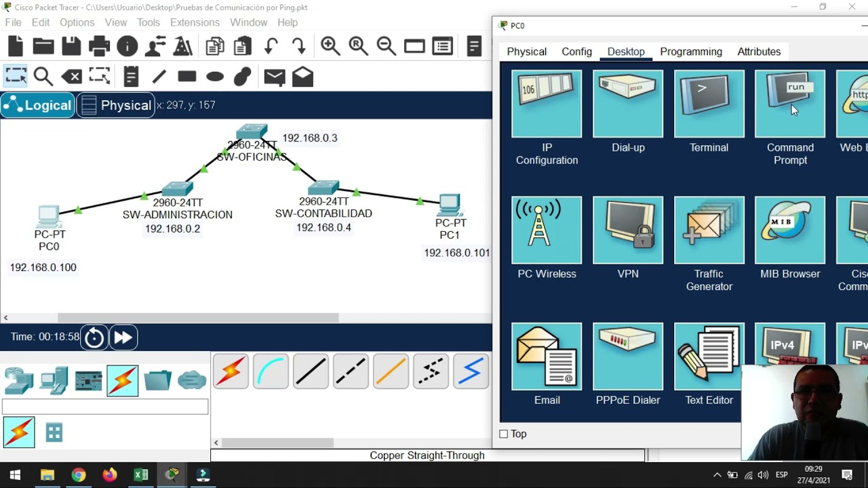Open the User Profile toolbar icon
This screenshot has width=868, height=488.
click(x=155, y=46)
